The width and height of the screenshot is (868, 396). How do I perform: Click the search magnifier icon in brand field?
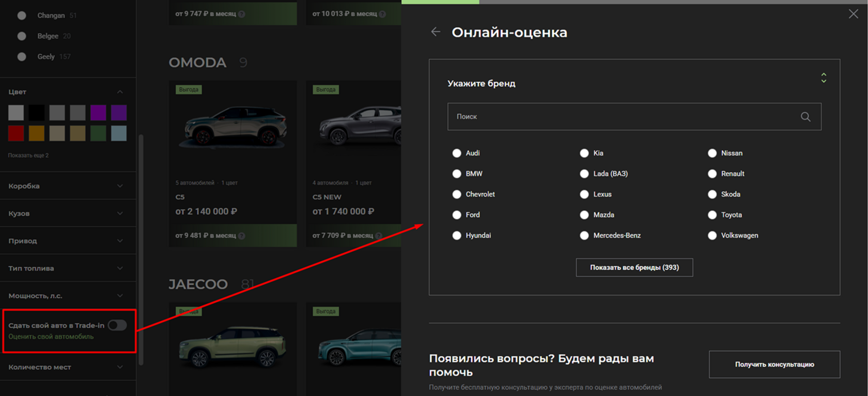tap(805, 117)
